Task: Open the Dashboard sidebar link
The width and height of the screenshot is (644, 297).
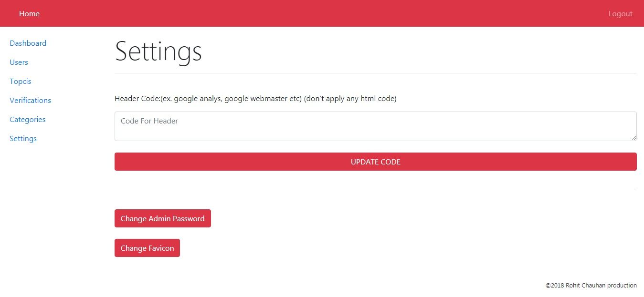Action: coord(28,43)
